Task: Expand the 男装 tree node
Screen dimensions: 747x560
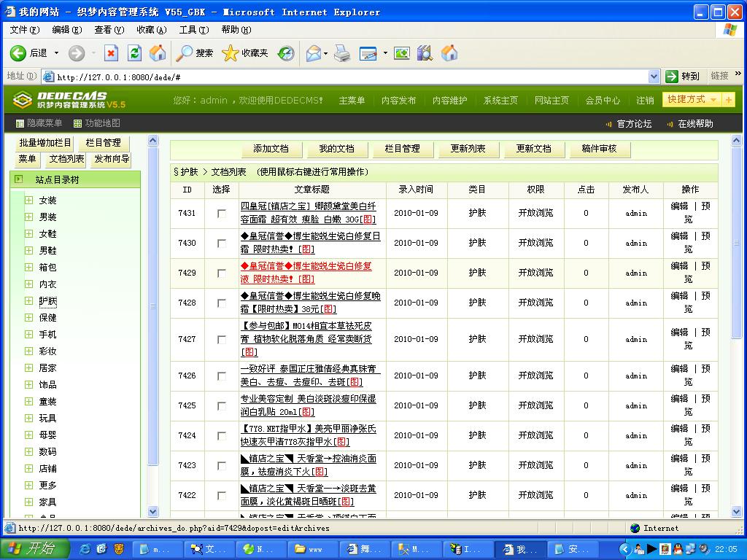Action: (x=28, y=217)
